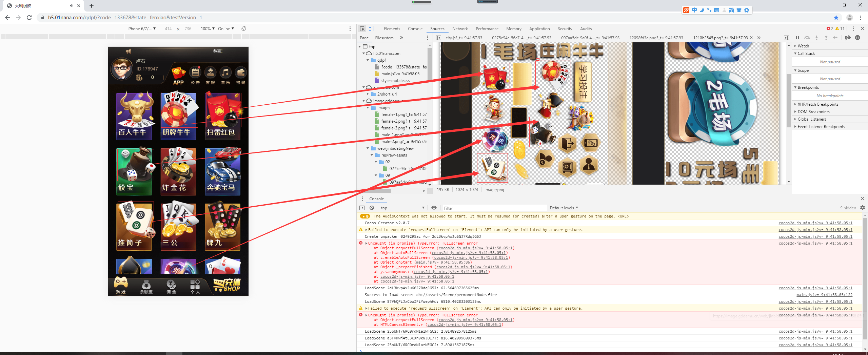Close DevTools panel
Screen dimensions: 868x355
[x=863, y=28]
